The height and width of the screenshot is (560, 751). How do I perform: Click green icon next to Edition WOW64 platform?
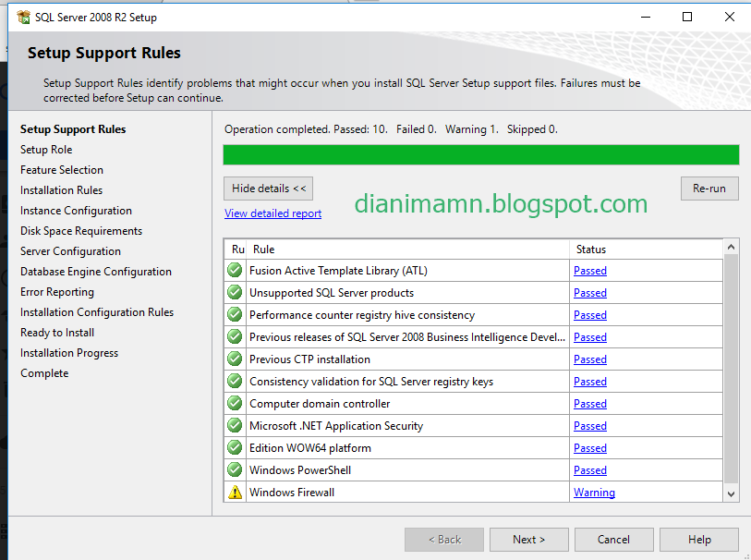pos(234,447)
